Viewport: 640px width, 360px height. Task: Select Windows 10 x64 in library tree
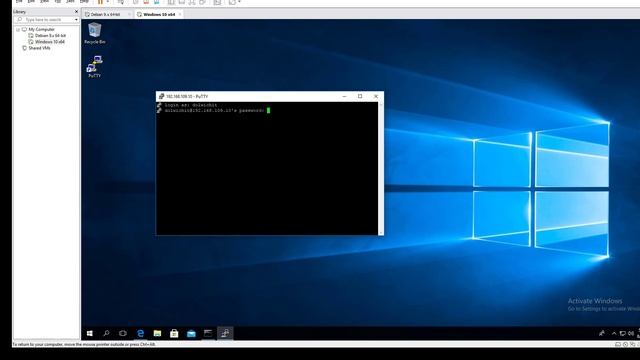pos(49,42)
